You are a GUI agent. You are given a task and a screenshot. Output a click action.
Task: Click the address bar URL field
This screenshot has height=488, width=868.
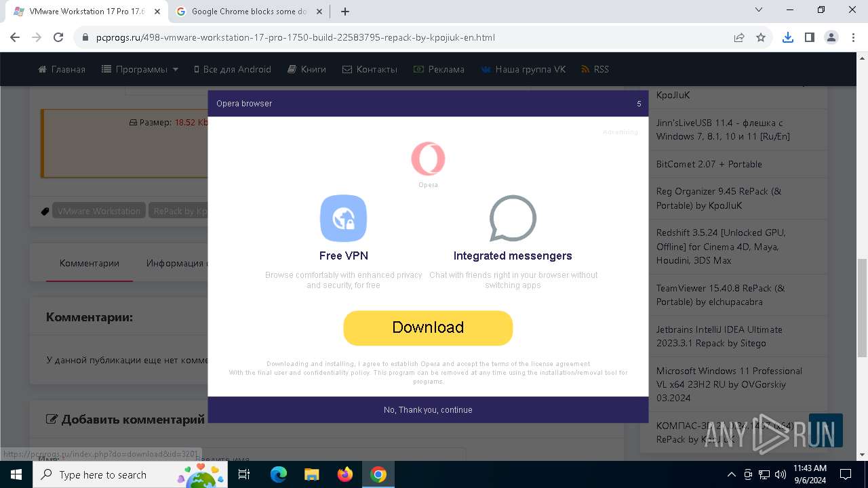pyautogui.click(x=407, y=37)
